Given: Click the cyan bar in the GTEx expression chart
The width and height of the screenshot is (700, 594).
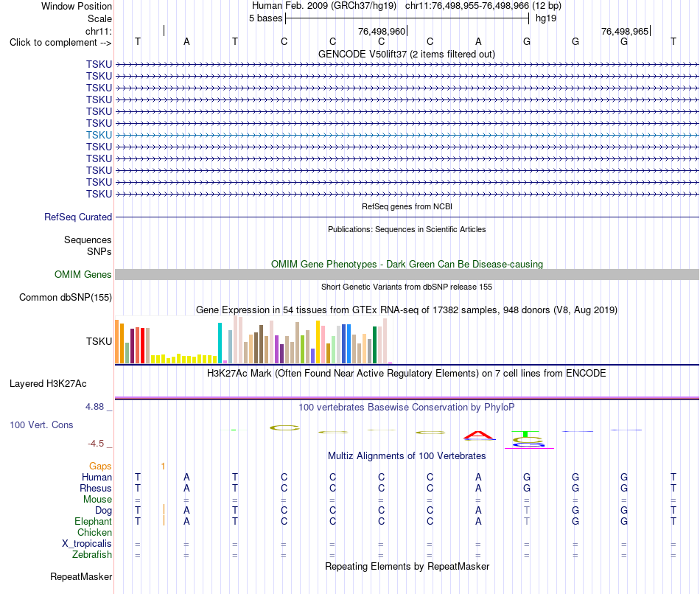Looking at the screenshot, I should tap(220, 343).
